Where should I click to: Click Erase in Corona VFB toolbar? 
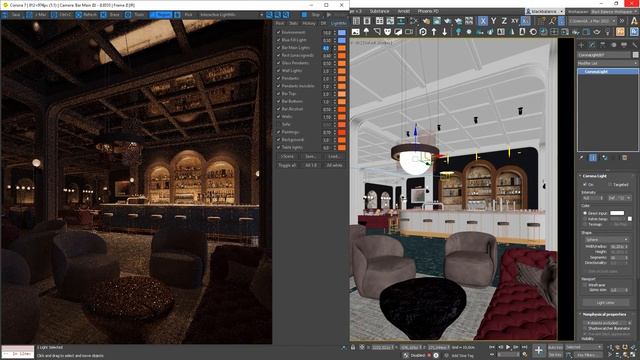(111, 15)
